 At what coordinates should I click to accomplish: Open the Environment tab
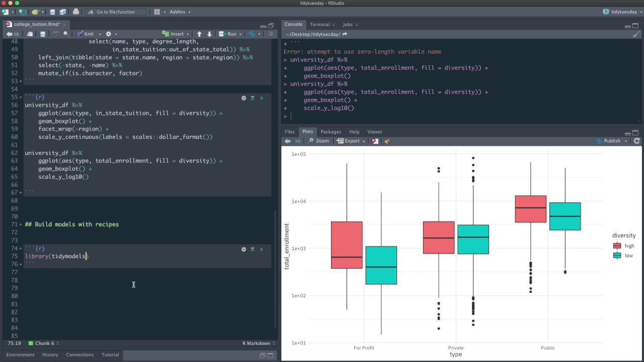(x=20, y=355)
